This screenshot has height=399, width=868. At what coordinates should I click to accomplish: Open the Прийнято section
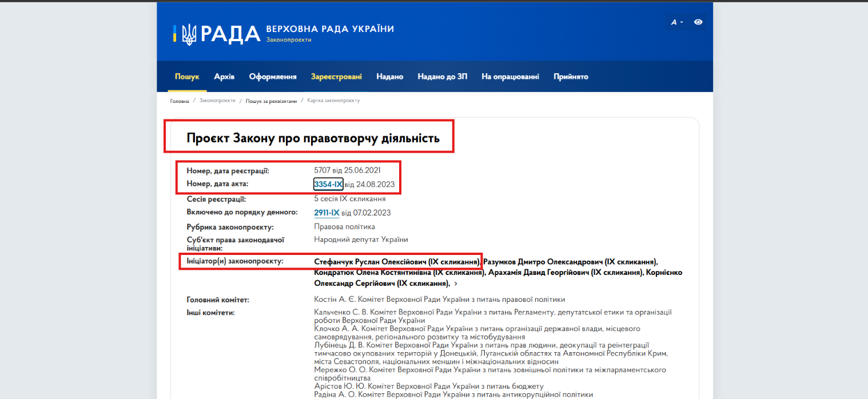click(x=571, y=77)
